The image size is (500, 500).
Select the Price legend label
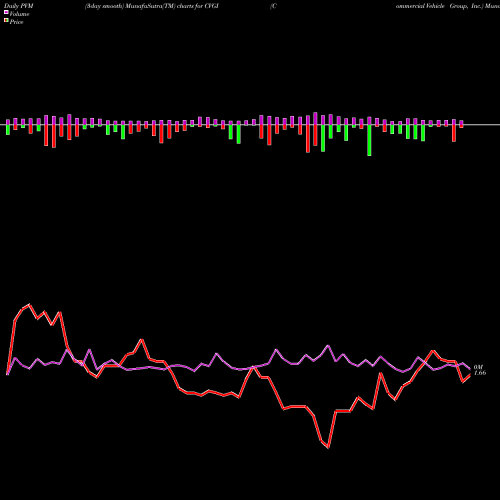(x=16, y=22)
